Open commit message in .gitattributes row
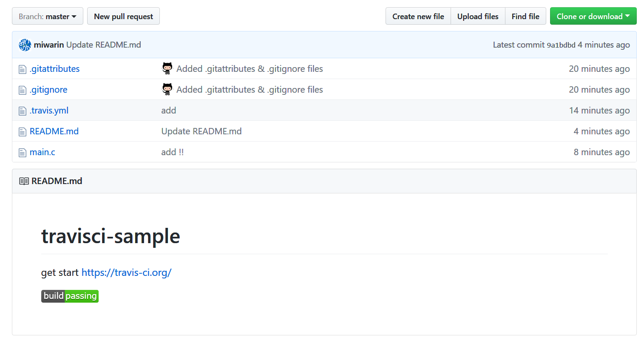644x346 pixels. pos(250,69)
